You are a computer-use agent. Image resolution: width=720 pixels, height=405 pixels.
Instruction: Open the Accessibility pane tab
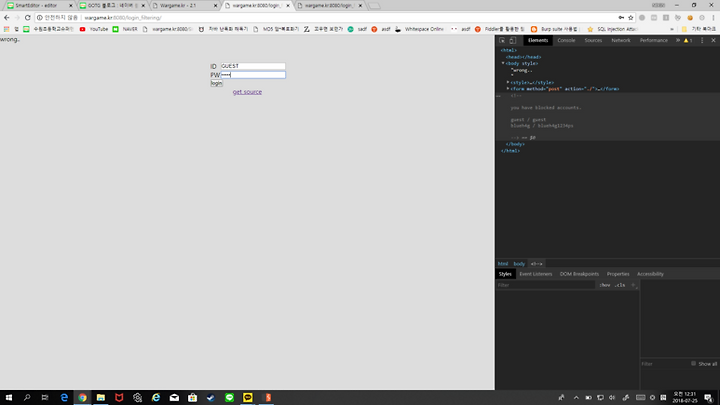point(650,274)
